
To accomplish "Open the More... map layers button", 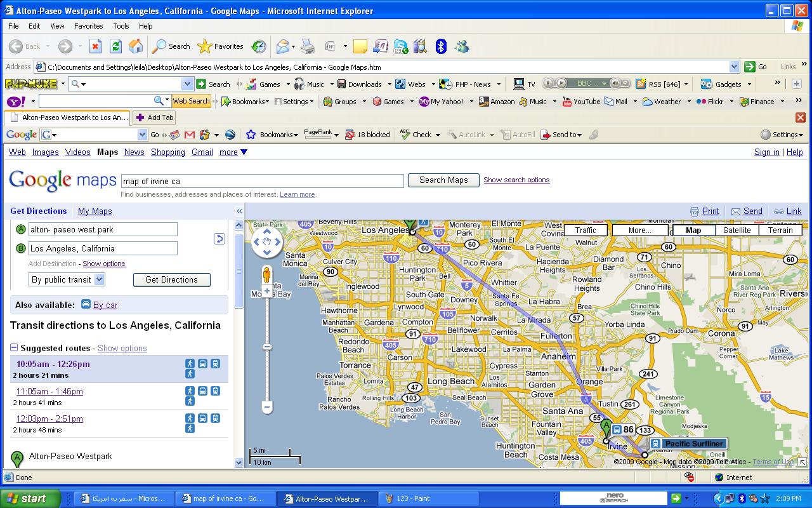I will [639, 231].
